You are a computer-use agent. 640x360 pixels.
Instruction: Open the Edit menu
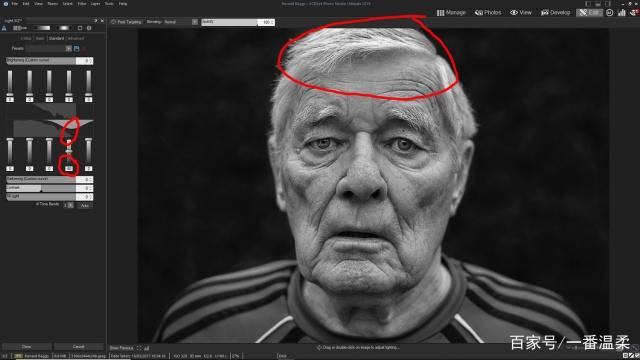[26, 4]
